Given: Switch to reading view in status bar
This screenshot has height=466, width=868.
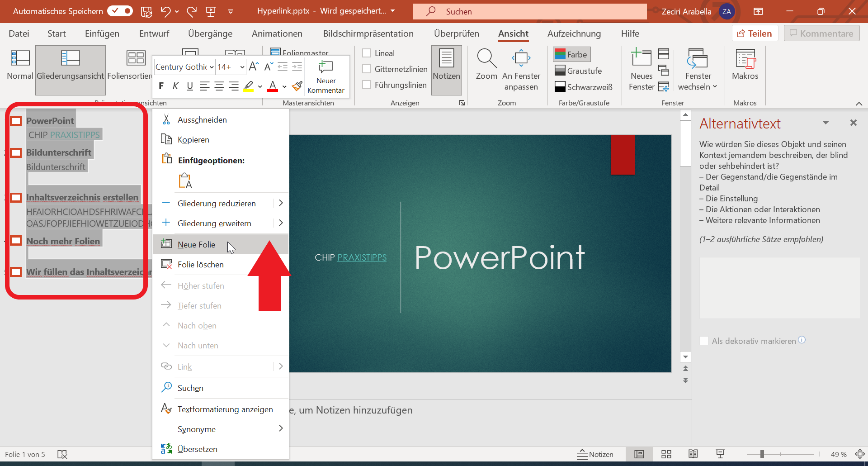Looking at the screenshot, I should click(x=693, y=454).
